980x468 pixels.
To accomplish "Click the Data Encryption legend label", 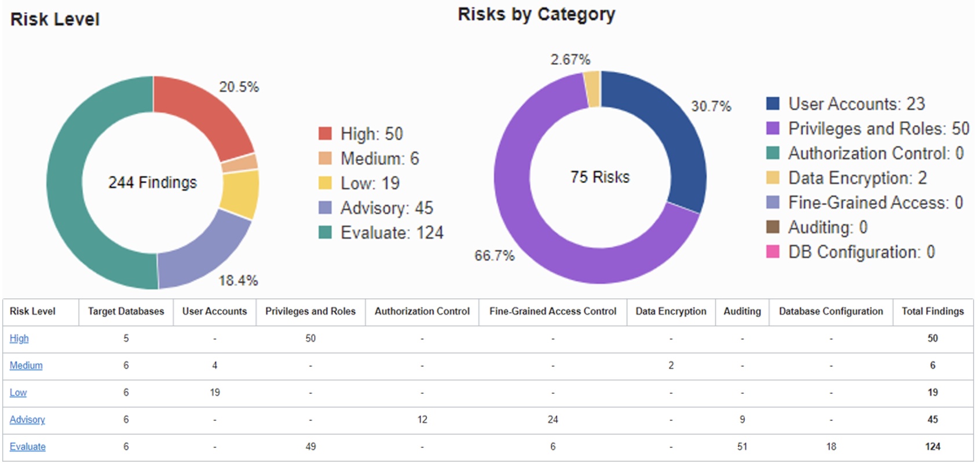I will (857, 178).
